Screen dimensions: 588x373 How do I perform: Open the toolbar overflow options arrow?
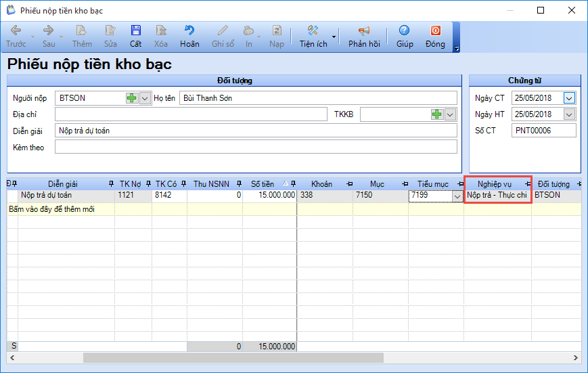pos(456,49)
